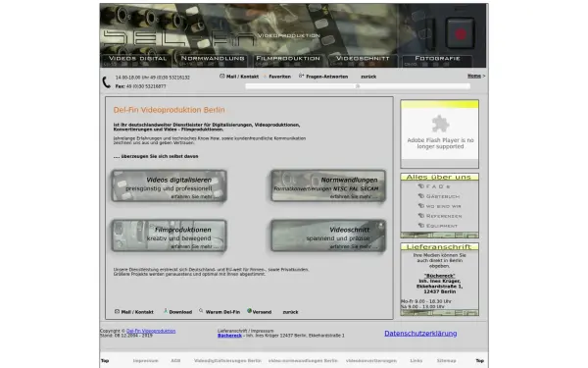Click the envelope icon beside top Mail / Kontakt
Viewport: 588px width, 368px height.
point(222,77)
